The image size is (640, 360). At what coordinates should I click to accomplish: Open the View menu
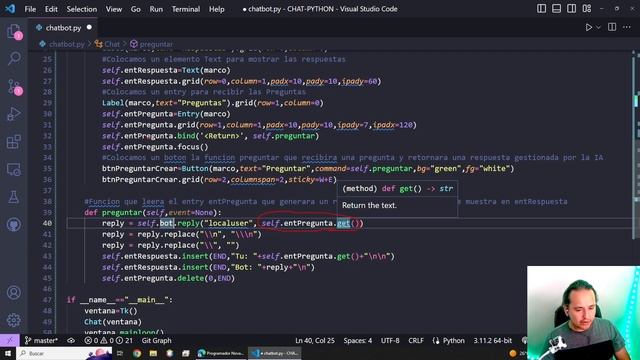point(113,9)
